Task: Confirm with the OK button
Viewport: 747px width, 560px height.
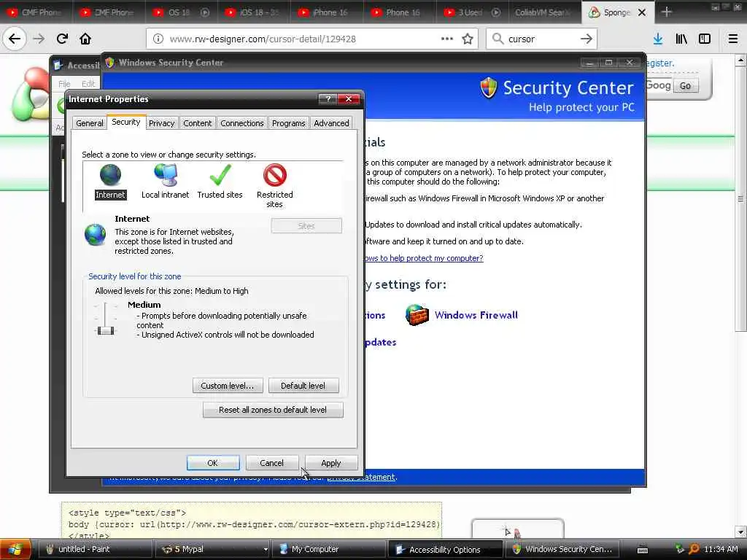Action: (213, 463)
